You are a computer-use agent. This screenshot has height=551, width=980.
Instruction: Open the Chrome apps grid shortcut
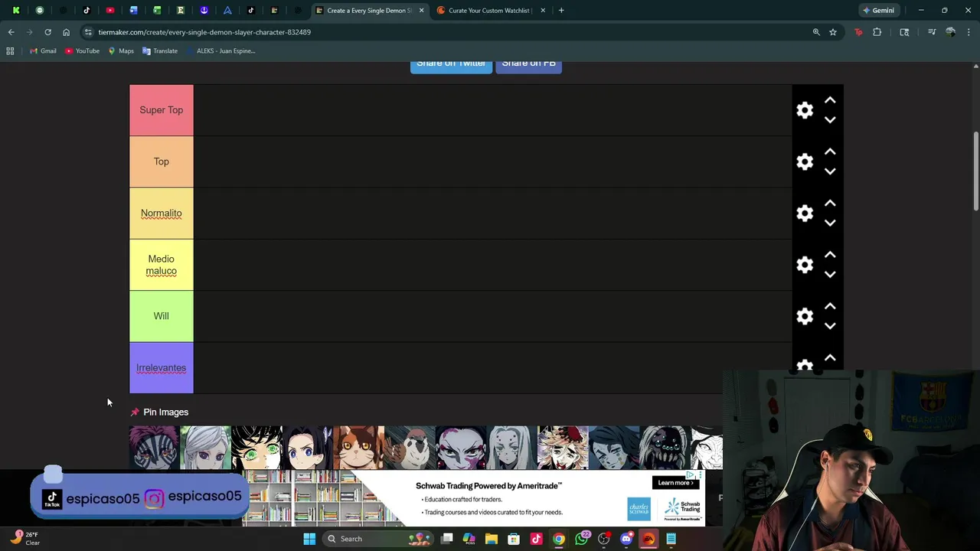click(10, 51)
